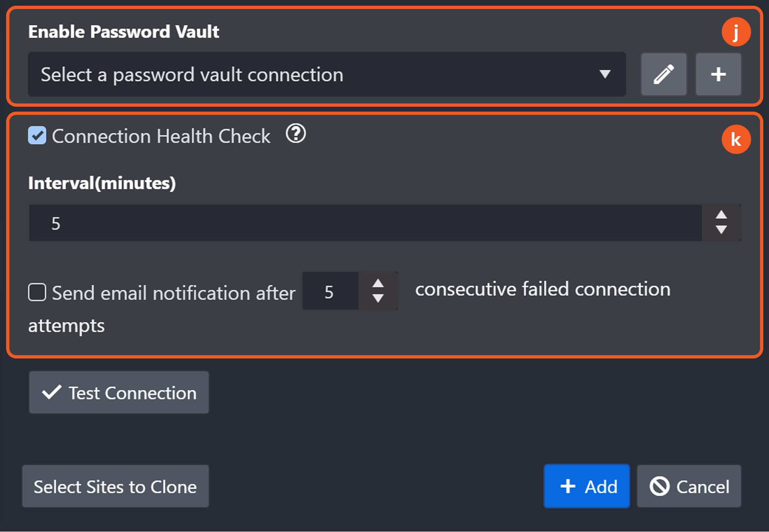Click the orange j annotation marker
Image resolution: width=769 pixels, height=532 pixels.
(x=736, y=32)
